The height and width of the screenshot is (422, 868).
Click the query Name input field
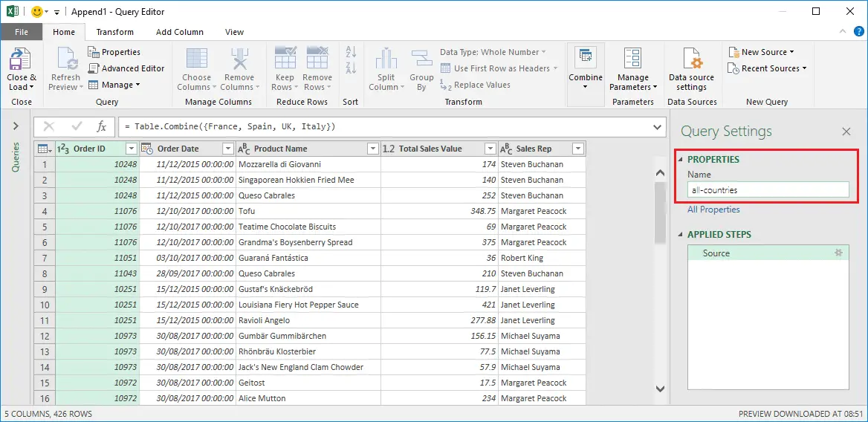(x=768, y=190)
